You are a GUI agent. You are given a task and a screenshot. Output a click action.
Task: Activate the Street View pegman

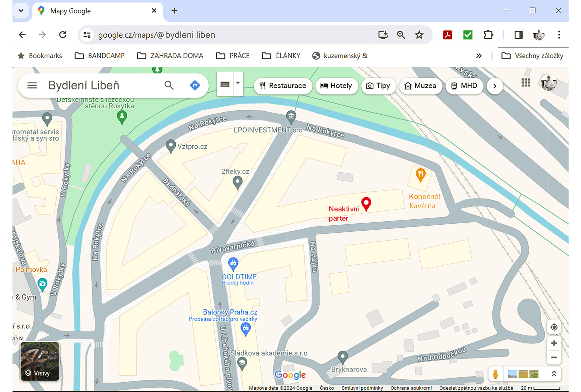coord(495,374)
